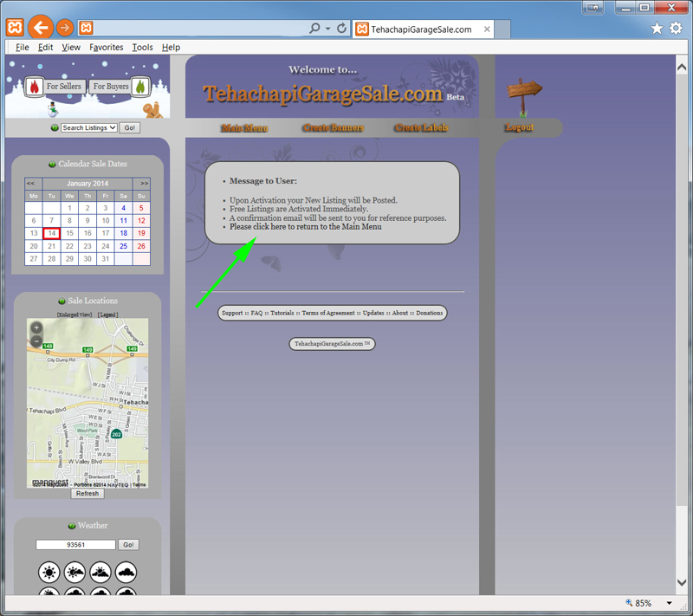
Task: Expand the Search Listings dropdown
Action: tap(89, 127)
